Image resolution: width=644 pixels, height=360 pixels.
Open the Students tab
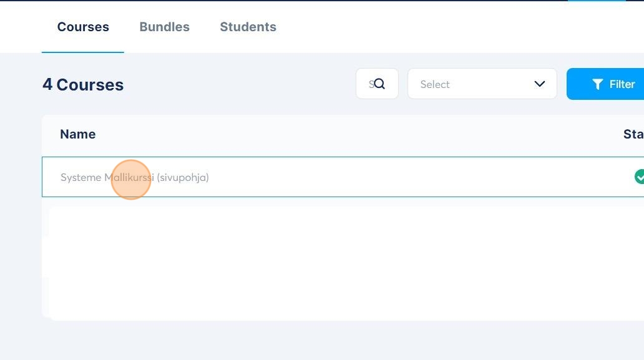tap(248, 27)
